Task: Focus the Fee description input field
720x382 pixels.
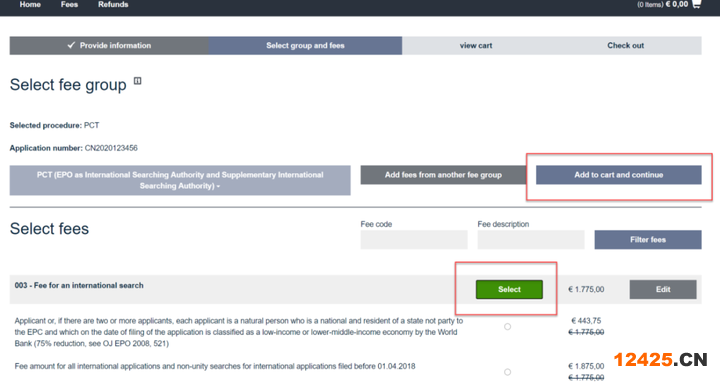Action: (531, 240)
